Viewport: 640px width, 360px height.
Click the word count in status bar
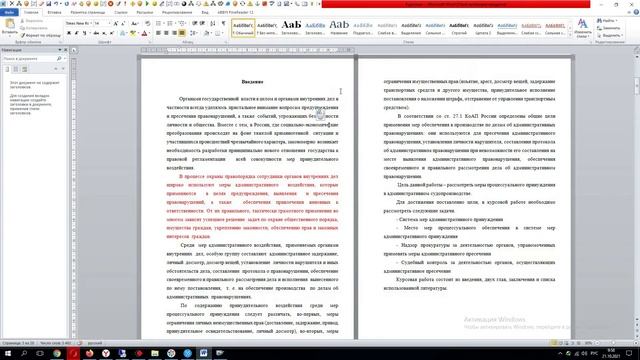tap(56, 343)
